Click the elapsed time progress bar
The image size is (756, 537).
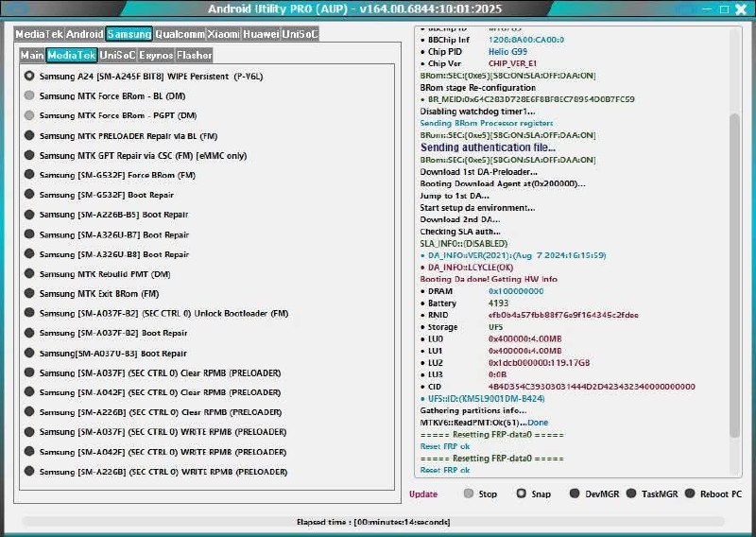click(373, 522)
